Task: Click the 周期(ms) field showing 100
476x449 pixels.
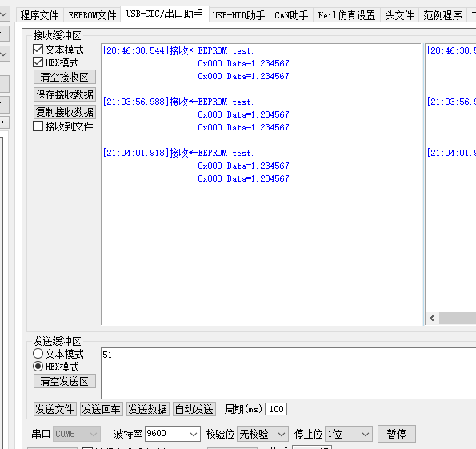Action: [276, 409]
